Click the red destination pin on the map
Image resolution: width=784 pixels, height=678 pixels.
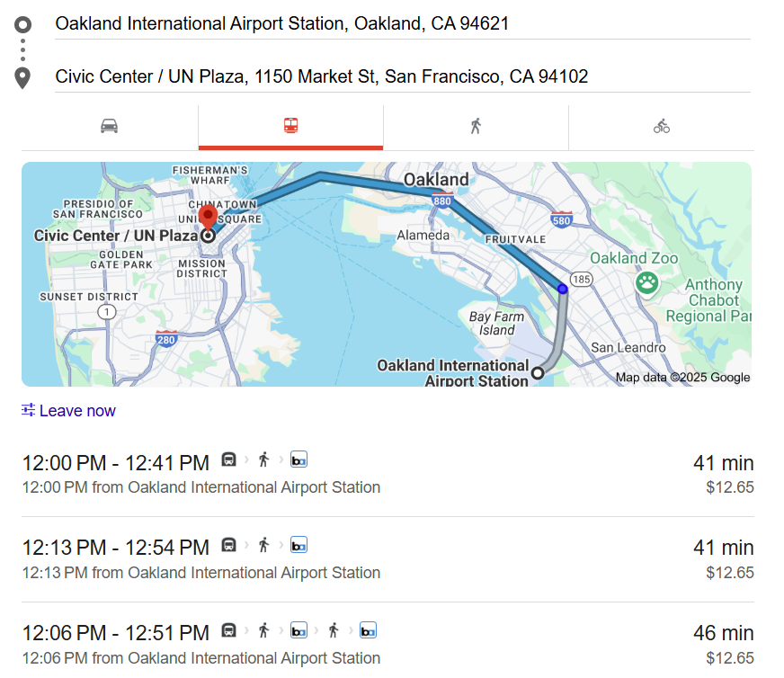click(208, 219)
